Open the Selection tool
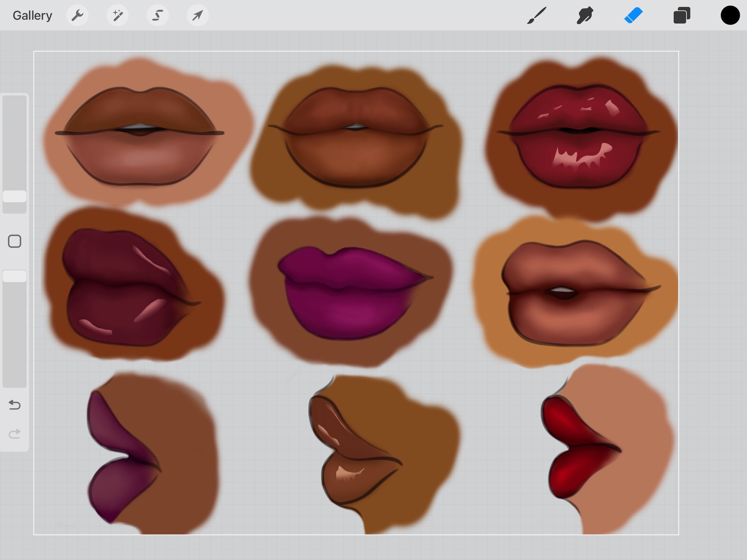 157,15
